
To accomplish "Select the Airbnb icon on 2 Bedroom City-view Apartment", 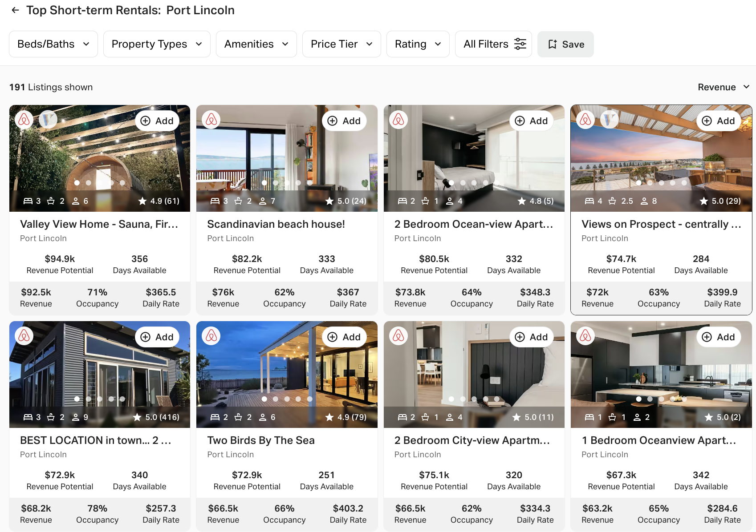I will click(x=398, y=336).
